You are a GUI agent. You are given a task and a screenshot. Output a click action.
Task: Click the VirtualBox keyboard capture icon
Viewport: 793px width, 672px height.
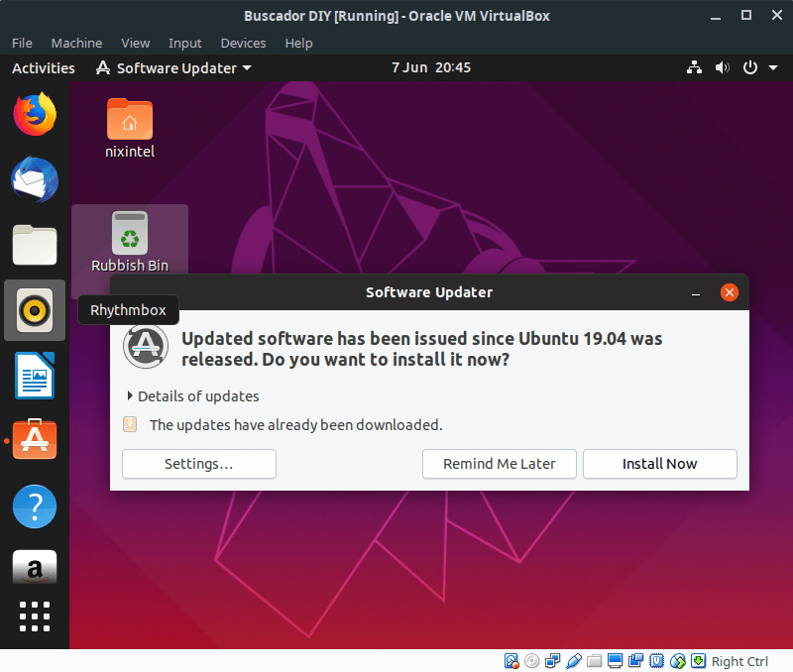coord(699,661)
